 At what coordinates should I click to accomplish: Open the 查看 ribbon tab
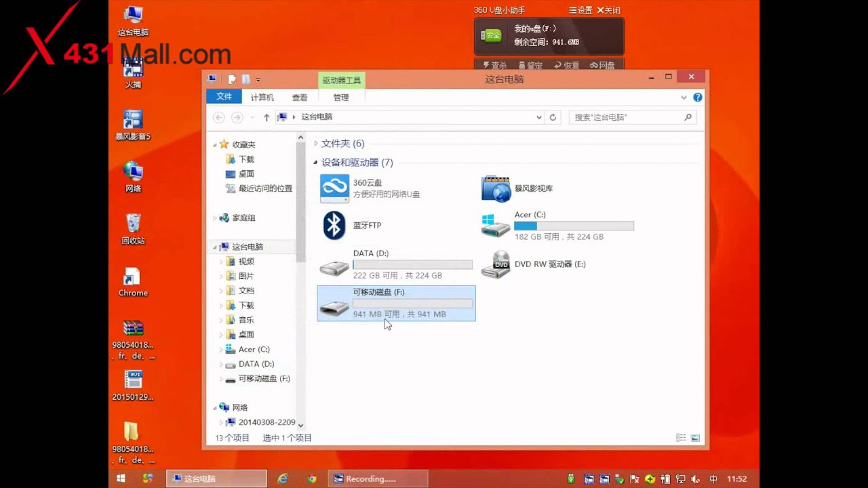300,98
